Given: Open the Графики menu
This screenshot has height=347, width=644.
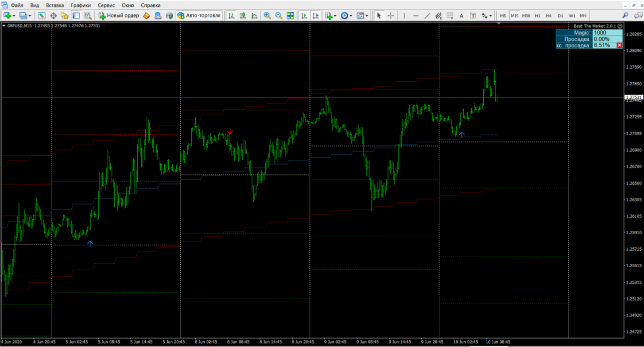Looking at the screenshot, I should click(x=81, y=5).
